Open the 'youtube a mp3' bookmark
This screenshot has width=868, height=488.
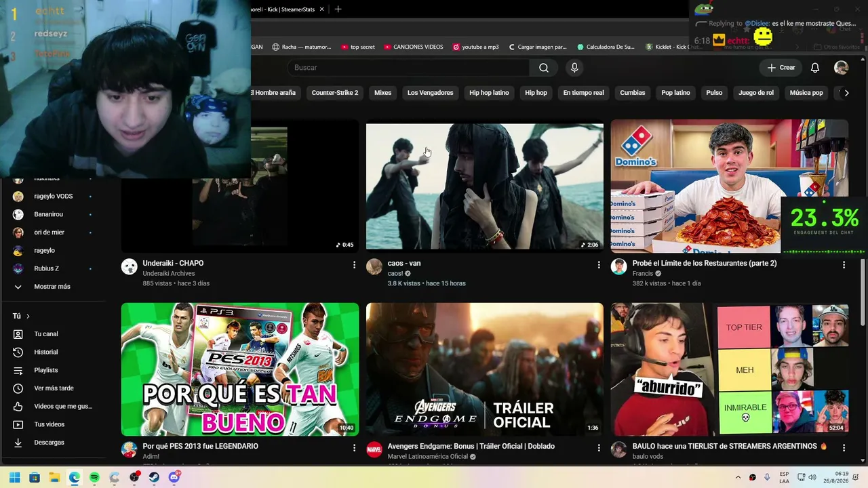click(x=475, y=47)
